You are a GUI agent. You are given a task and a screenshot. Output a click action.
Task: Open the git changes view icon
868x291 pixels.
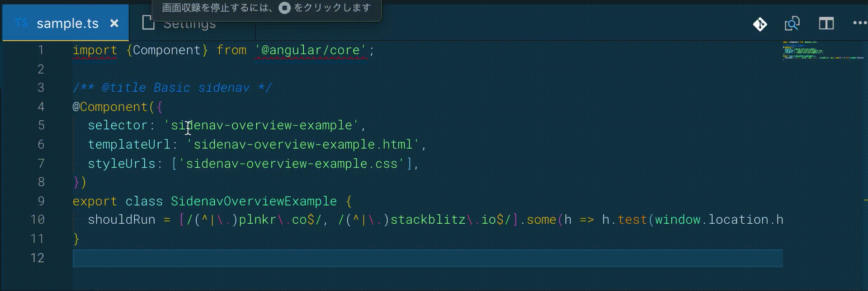click(x=760, y=24)
